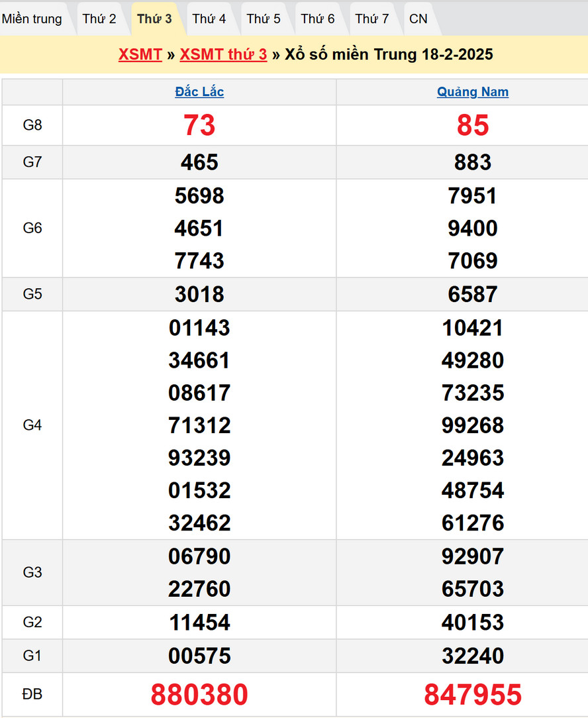Select the red G8 number 85
The width and height of the screenshot is (588, 718).
click(x=473, y=125)
